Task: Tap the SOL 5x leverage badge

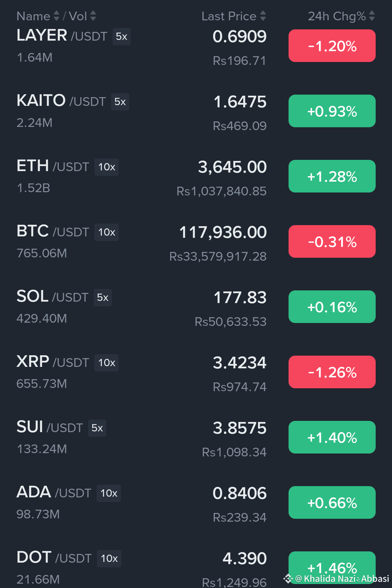Action: (x=103, y=297)
